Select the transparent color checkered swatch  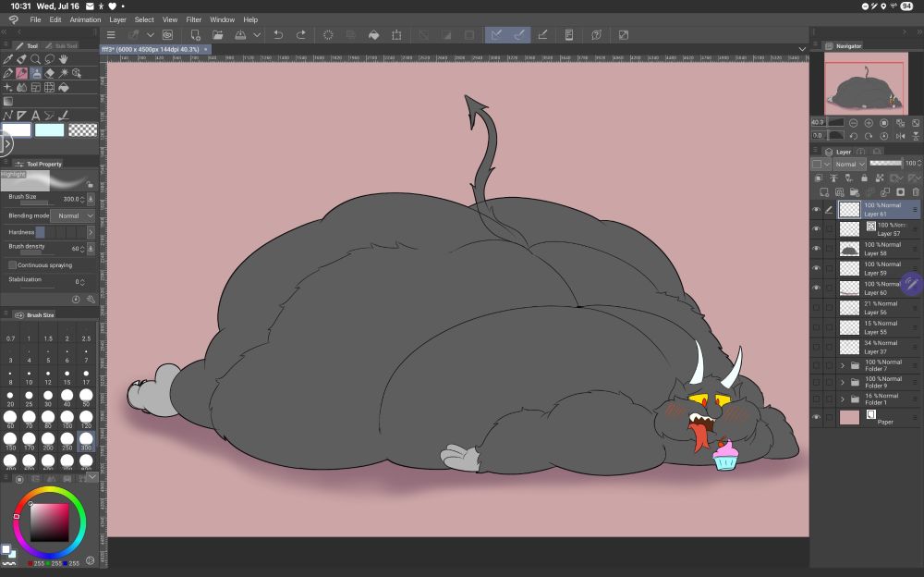(x=82, y=130)
